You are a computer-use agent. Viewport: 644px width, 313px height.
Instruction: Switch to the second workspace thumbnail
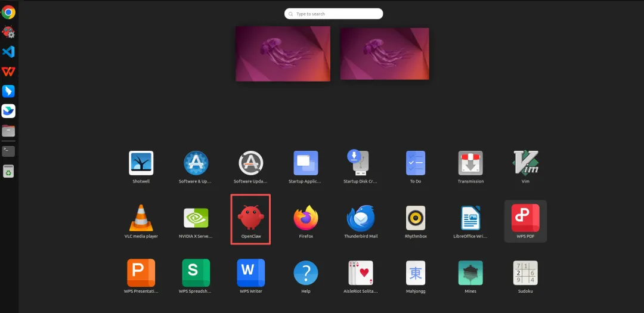click(385, 54)
